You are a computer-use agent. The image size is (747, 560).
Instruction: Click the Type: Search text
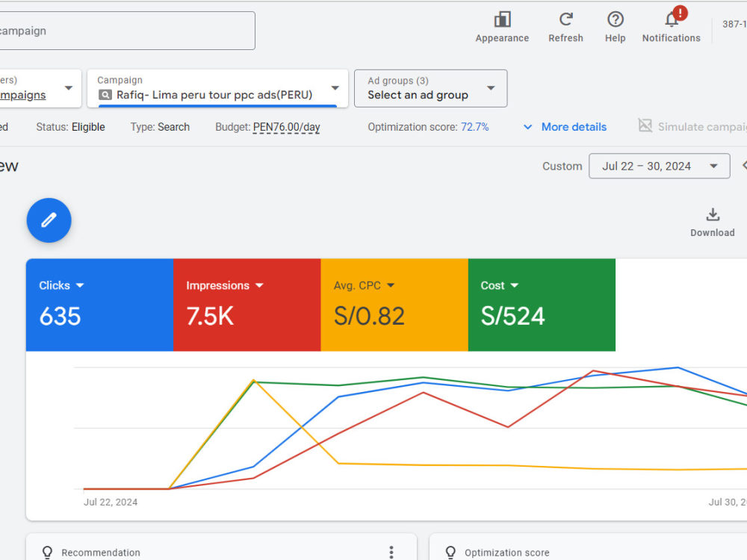[x=160, y=127]
